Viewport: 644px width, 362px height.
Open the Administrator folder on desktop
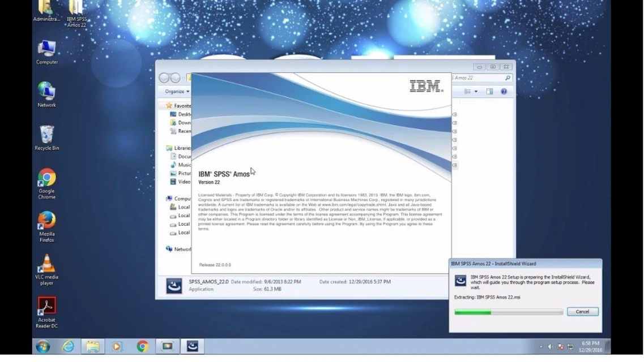tap(46, 11)
